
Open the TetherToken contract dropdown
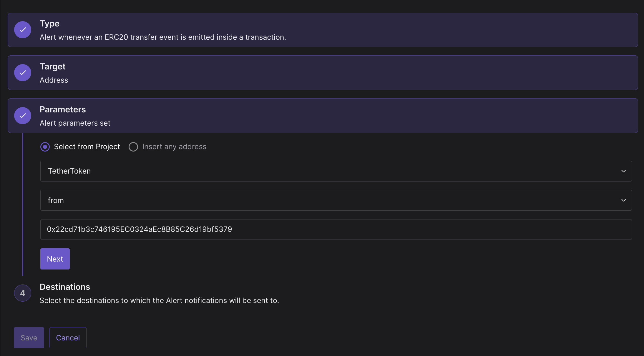tap(336, 171)
